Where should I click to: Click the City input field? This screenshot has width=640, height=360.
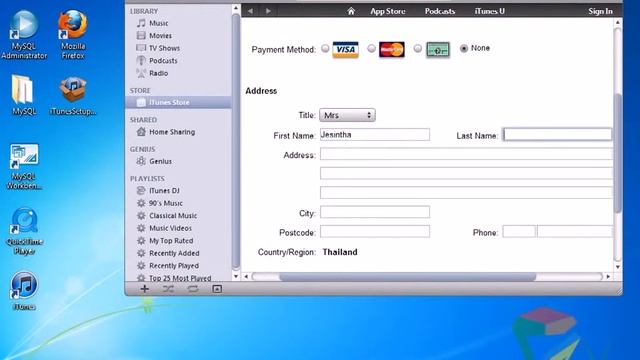tap(375, 212)
